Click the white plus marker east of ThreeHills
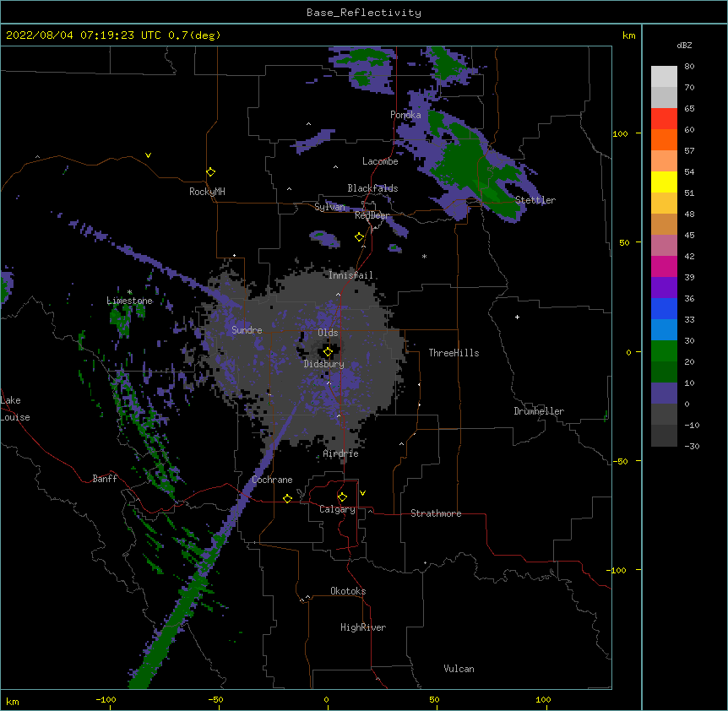The width and height of the screenshot is (728, 711). pyautogui.click(x=517, y=317)
